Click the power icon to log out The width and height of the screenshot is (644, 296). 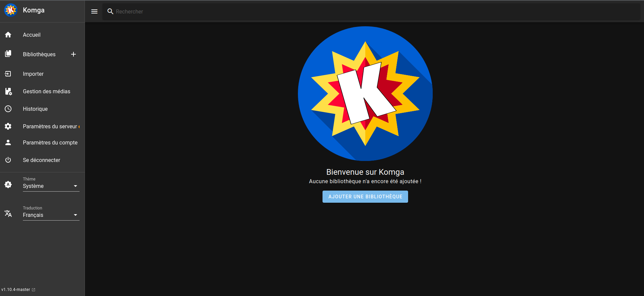tap(8, 160)
